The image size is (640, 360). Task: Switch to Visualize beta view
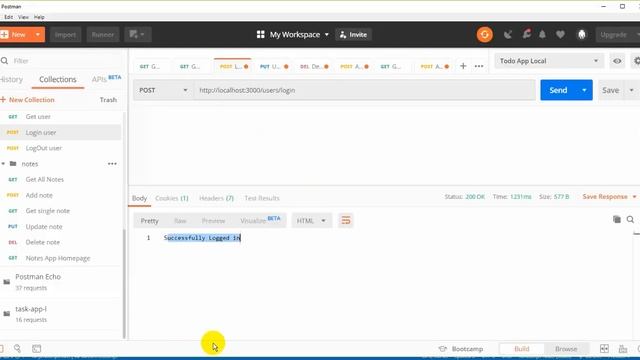260,220
